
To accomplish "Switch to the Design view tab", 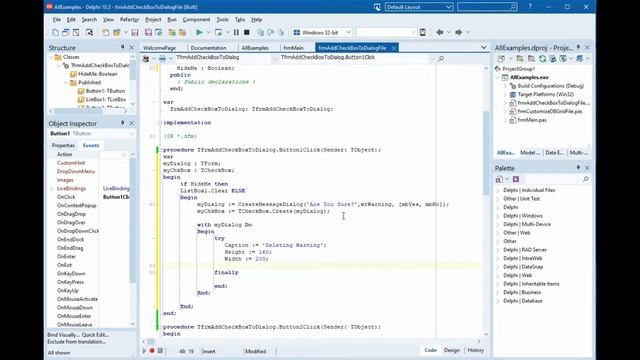I will [x=452, y=350].
